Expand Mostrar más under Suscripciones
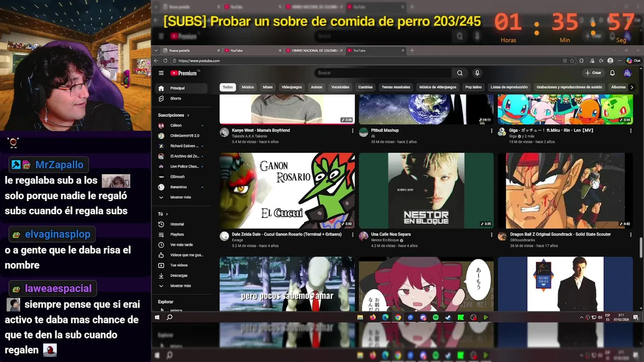The width and height of the screenshot is (644, 362). click(181, 197)
